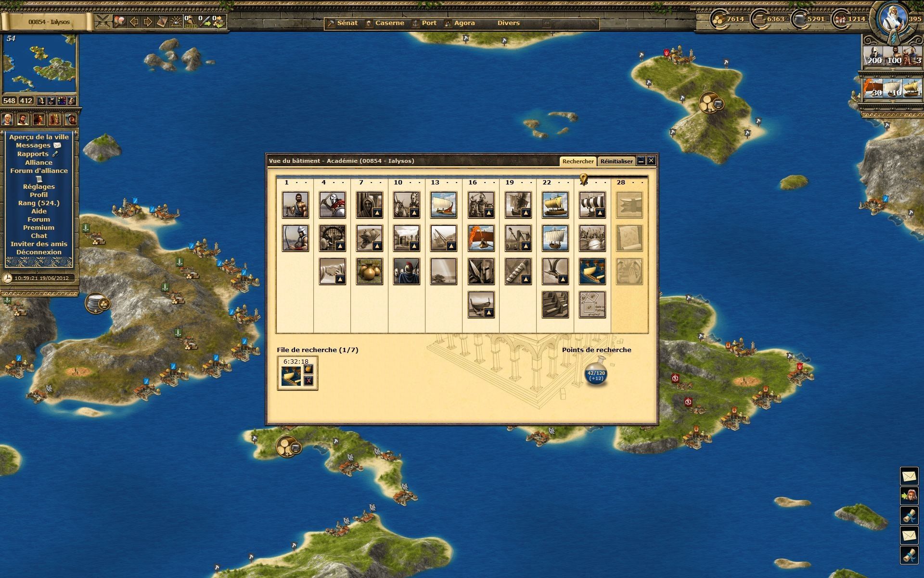Open Forum d'alliance link
The height and width of the screenshot is (578, 924).
click(39, 171)
